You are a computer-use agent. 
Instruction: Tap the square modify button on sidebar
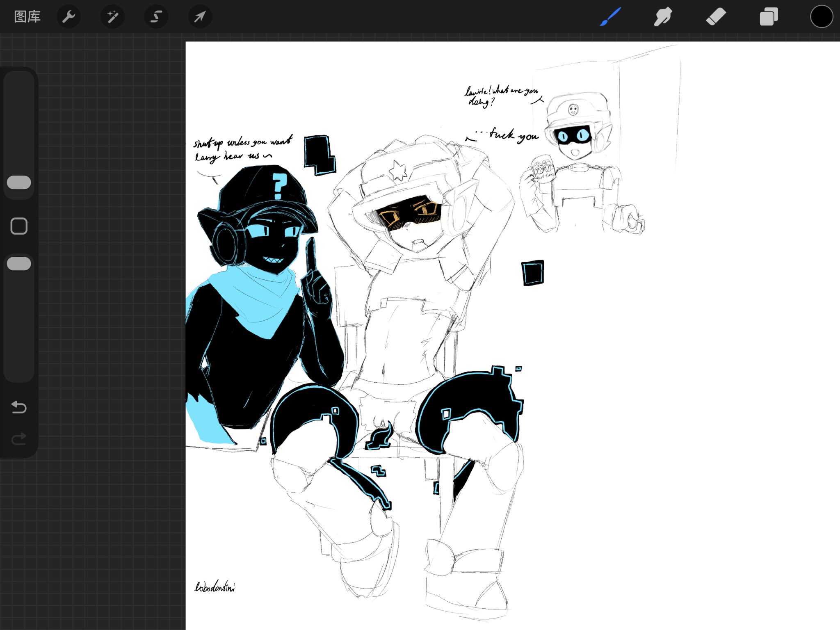[19, 226]
